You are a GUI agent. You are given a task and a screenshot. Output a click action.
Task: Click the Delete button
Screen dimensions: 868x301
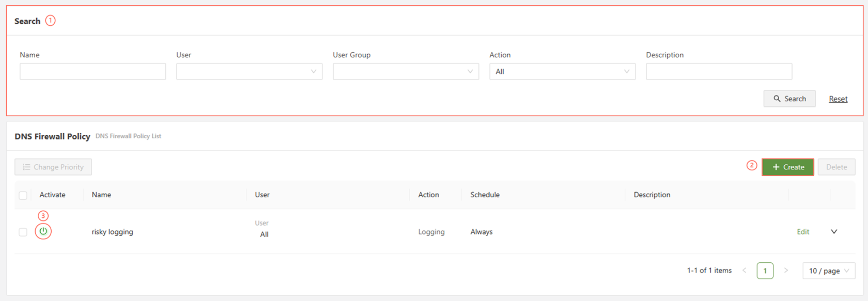836,167
